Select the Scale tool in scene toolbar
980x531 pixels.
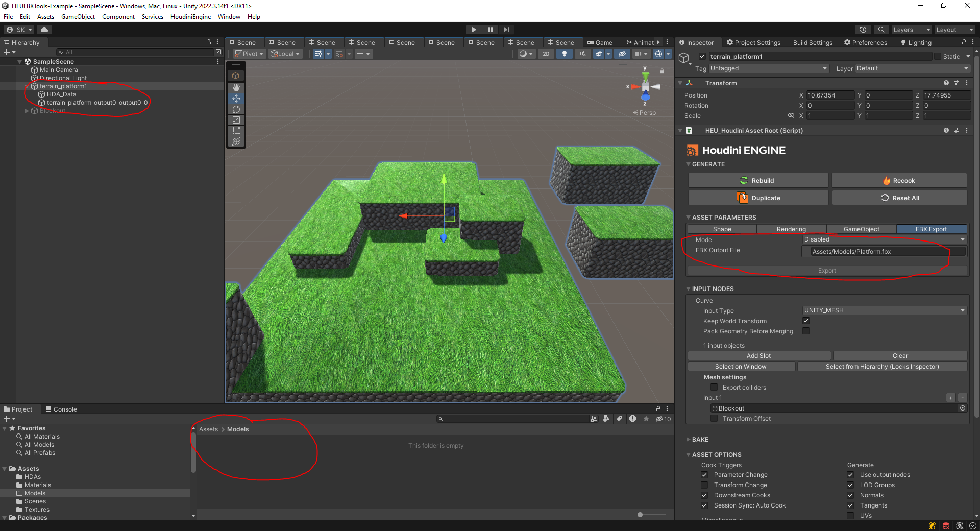coord(236,120)
